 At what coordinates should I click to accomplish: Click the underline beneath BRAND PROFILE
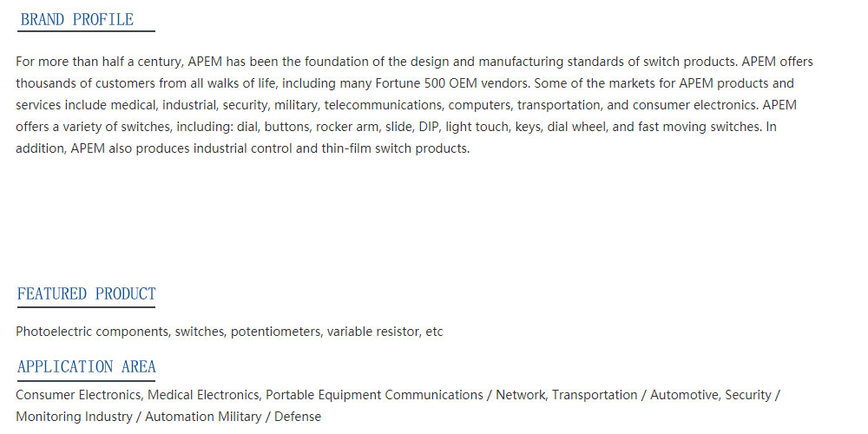click(86, 31)
